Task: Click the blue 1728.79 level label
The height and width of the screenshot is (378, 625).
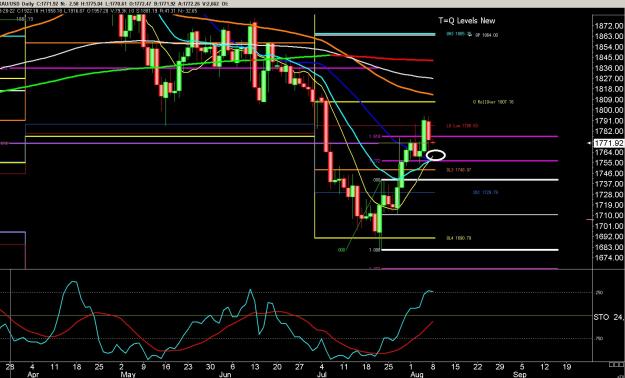Action: click(x=485, y=193)
